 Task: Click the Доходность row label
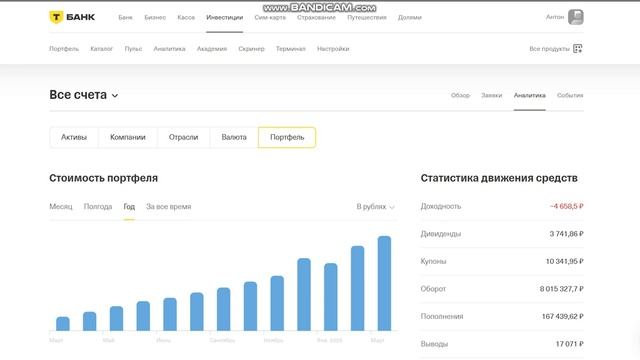441,206
